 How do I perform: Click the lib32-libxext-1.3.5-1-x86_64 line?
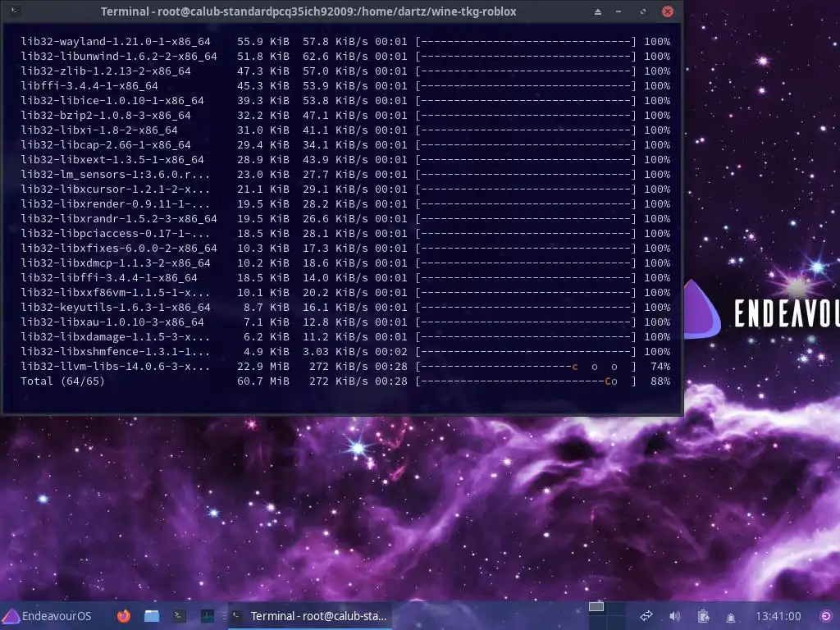click(345, 160)
